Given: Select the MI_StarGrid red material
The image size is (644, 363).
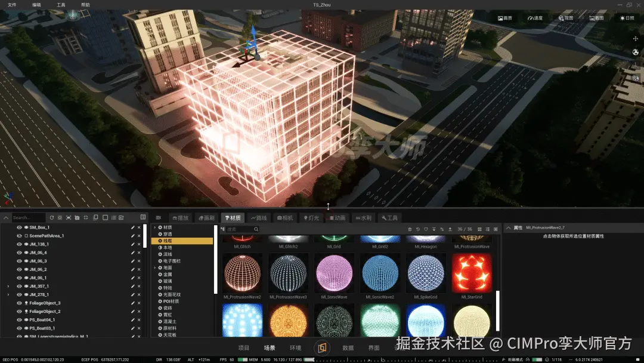Looking at the screenshot, I should [472, 273].
